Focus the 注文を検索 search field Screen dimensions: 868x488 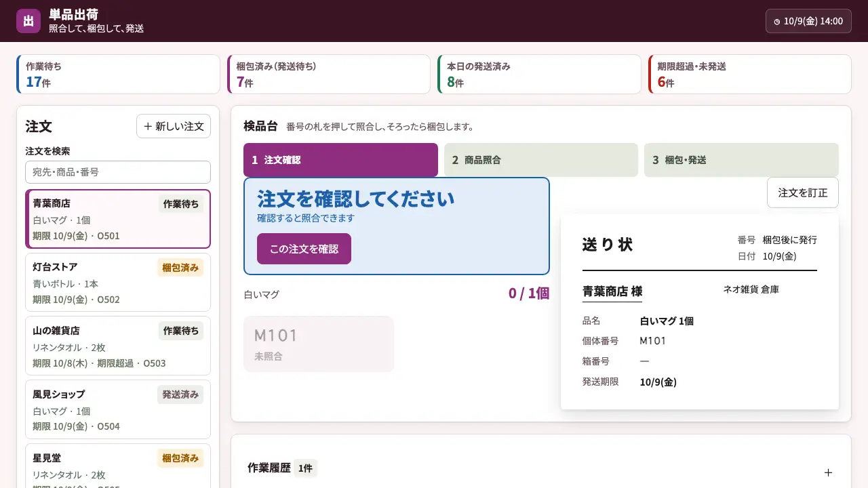click(118, 172)
